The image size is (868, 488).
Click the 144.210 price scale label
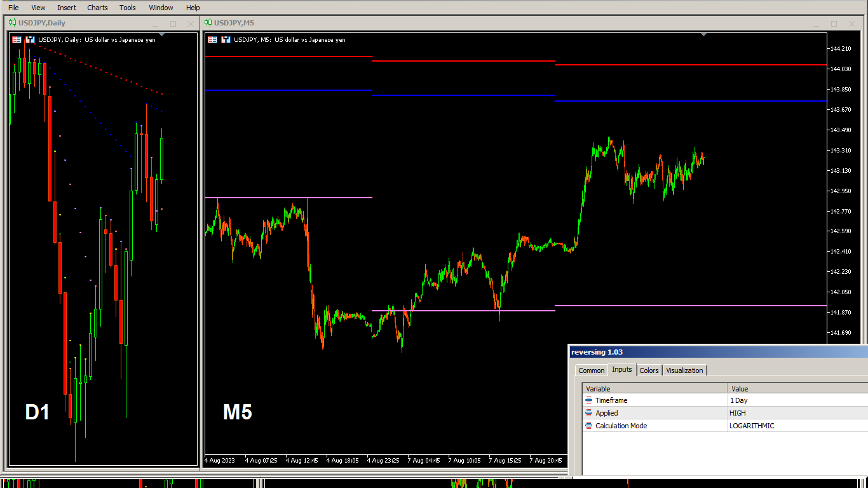coord(841,49)
